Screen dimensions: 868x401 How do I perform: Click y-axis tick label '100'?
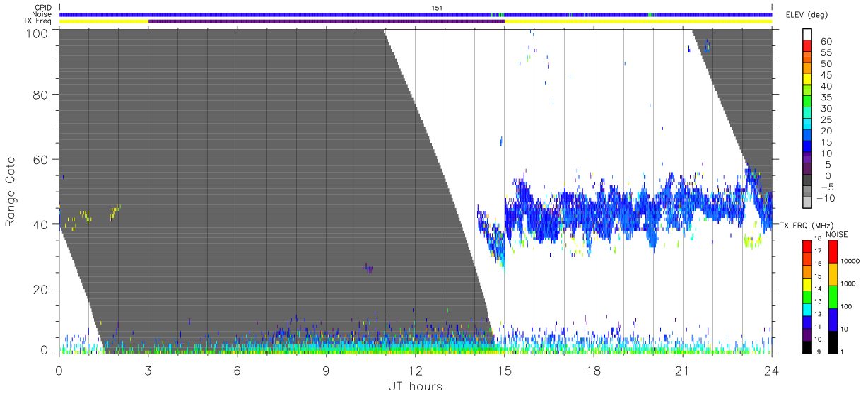click(x=37, y=33)
